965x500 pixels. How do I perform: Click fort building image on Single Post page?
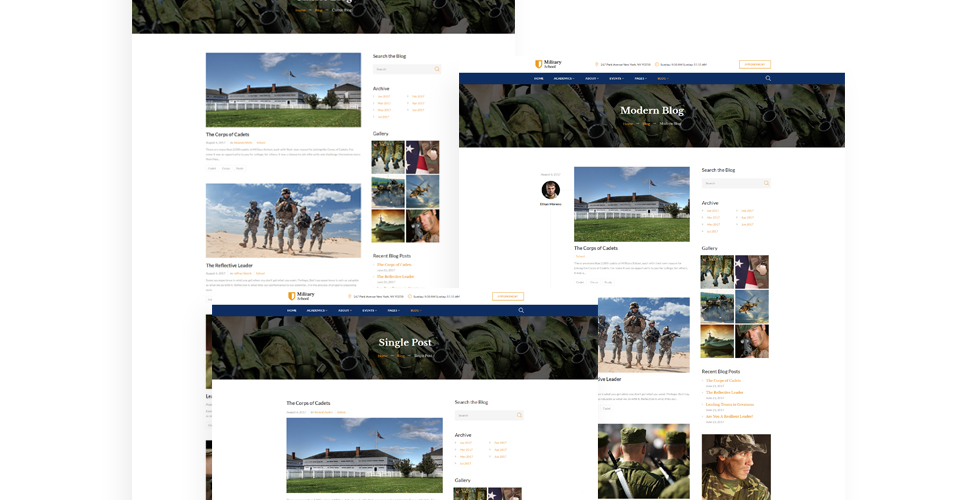point(364,455)
